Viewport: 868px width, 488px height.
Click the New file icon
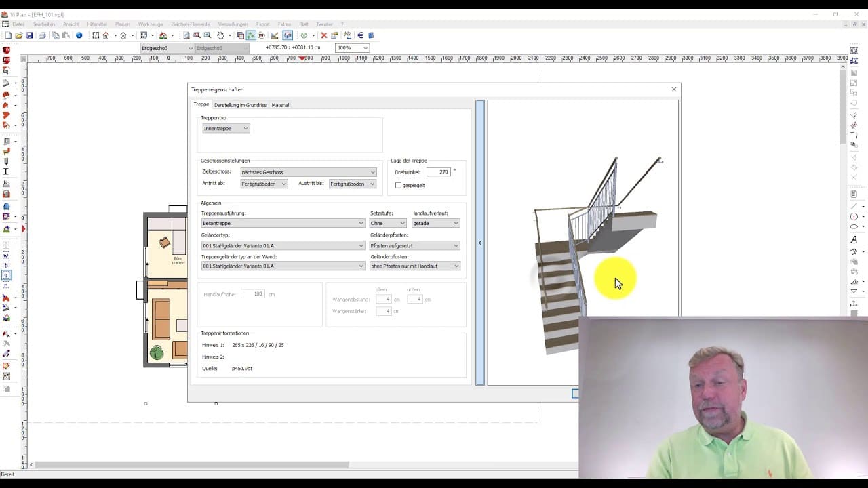point(7,35)
